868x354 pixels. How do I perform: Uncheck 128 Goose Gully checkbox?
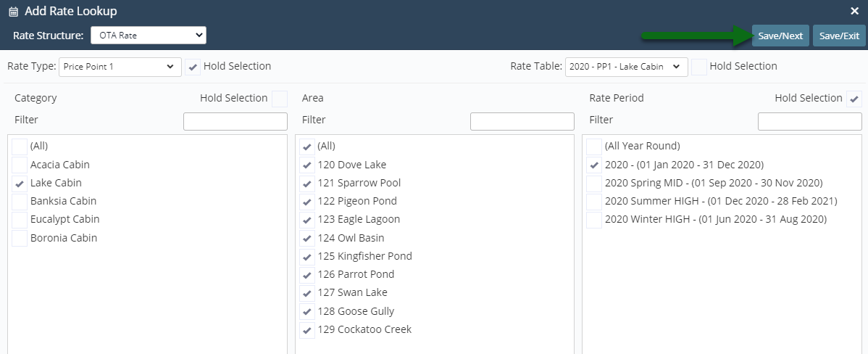[x=306, y=312]
